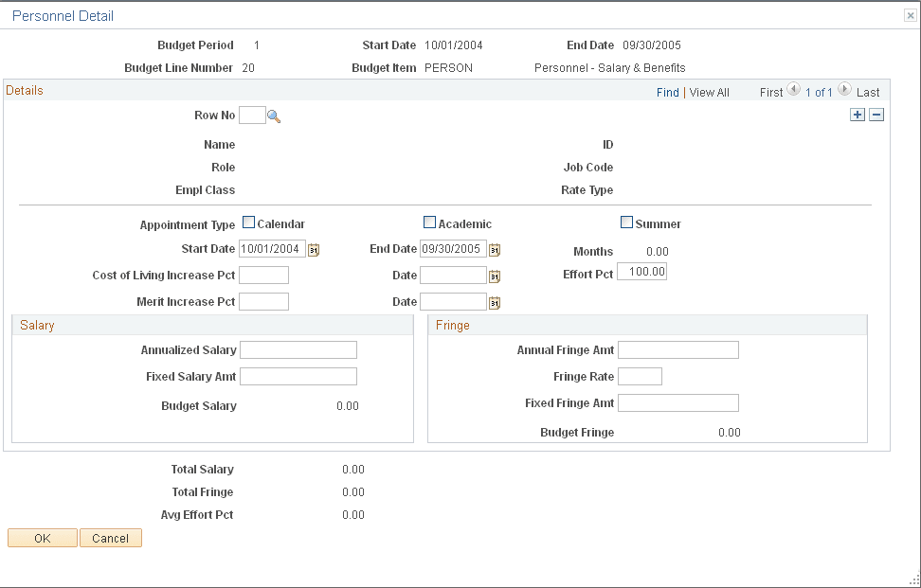The image size is (921, 588).
Task: Click the Find link in the Details header
Action: [668, 92]
